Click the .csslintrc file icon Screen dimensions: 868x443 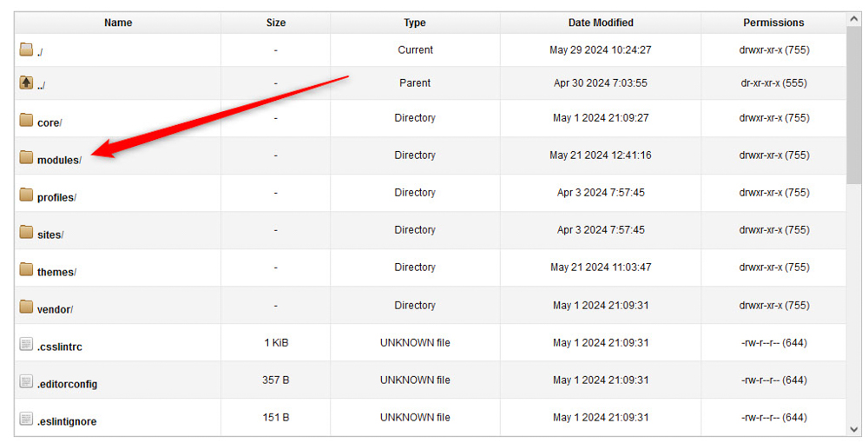26,344
